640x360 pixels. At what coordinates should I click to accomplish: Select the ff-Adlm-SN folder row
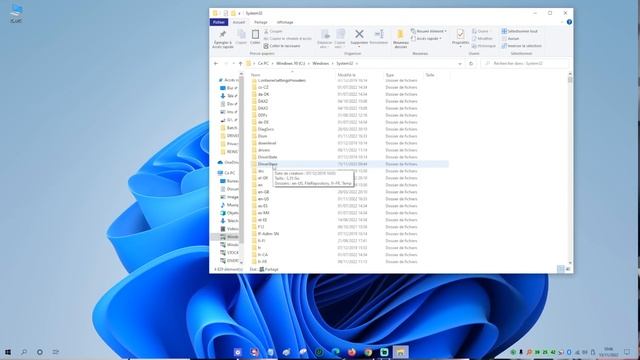[x=350, y=234]
